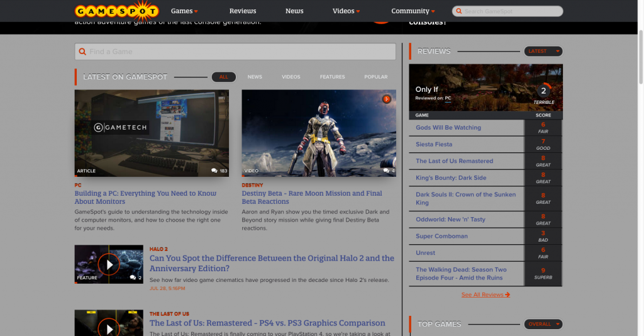Image resolution: width=644 pixels, height=336 pixels.
Task: Click comments icon on GameTech article
Action: [214, 171]
